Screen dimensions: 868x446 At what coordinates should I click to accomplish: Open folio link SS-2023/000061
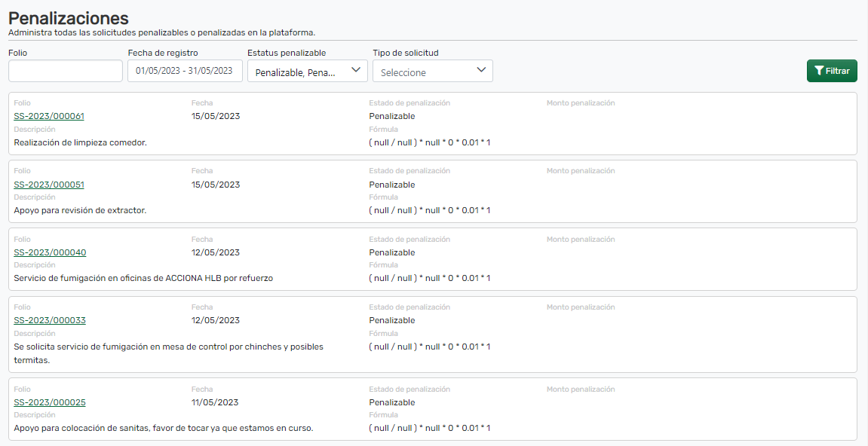pos(49,116)
